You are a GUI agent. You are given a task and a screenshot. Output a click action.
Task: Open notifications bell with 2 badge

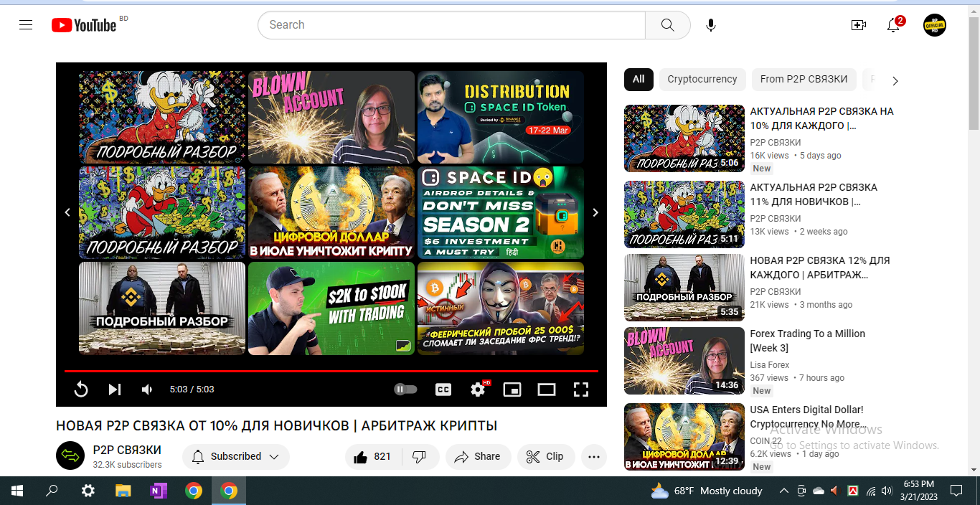[x=893, y=25]
